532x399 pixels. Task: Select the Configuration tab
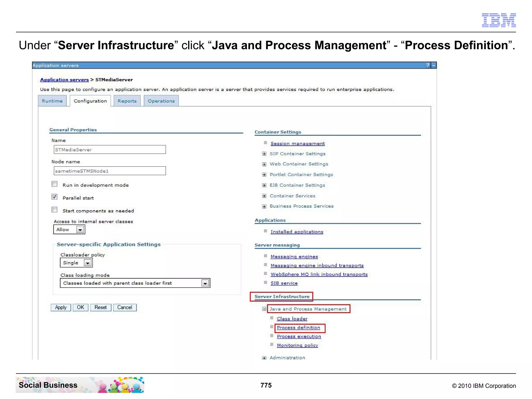90,101
